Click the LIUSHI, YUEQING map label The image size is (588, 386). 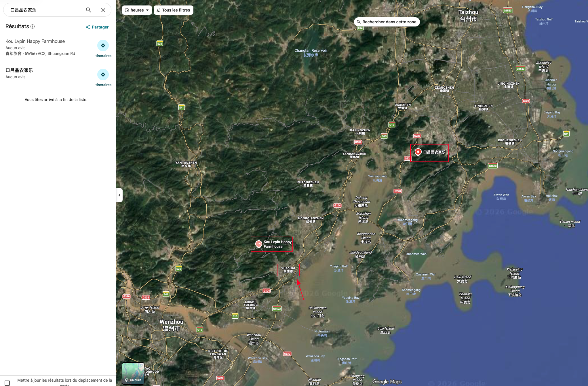tap(250, 305)
